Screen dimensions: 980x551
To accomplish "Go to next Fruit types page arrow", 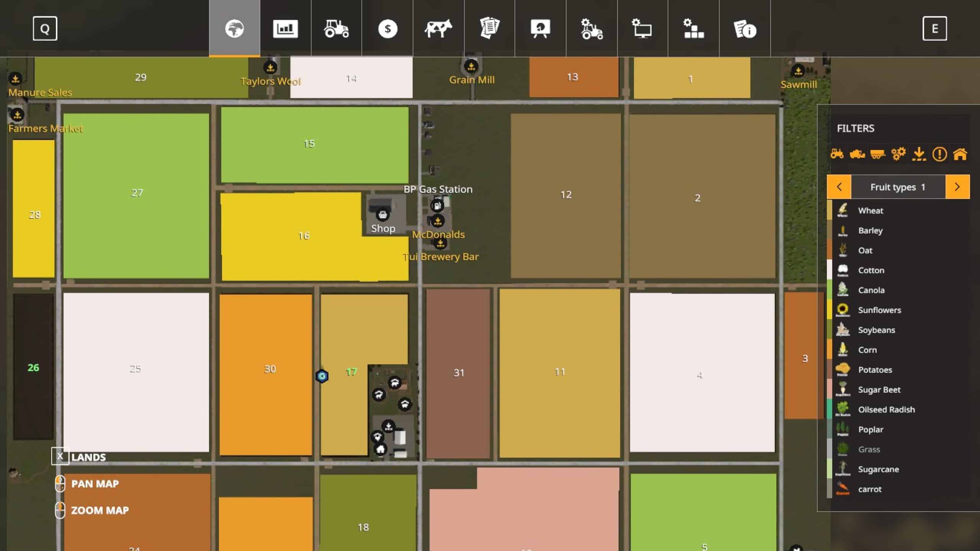I will (x=957, y=187).
